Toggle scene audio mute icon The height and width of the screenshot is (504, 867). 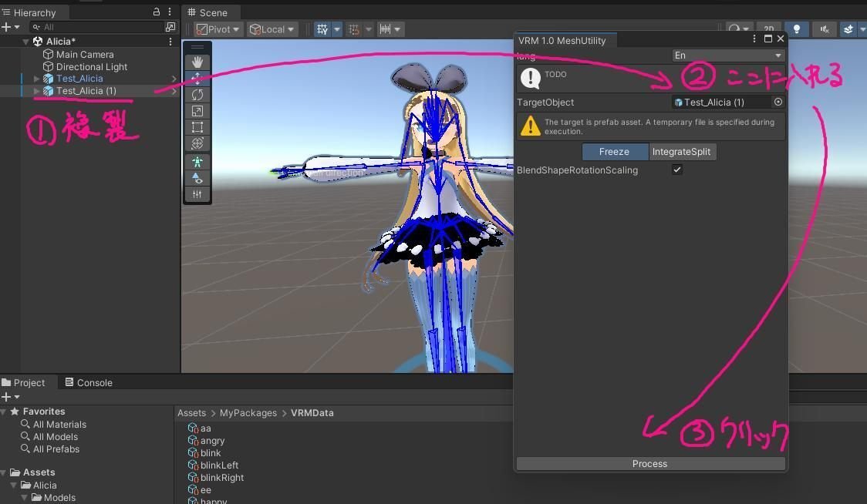(x=825, y=29)
